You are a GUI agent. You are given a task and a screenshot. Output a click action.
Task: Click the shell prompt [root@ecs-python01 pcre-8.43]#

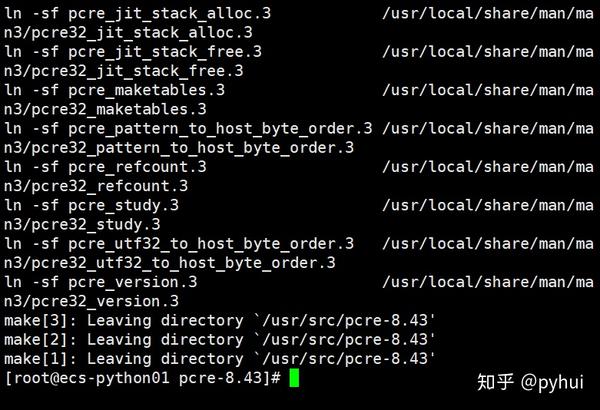pyautogui.click(x=142, y=378)
